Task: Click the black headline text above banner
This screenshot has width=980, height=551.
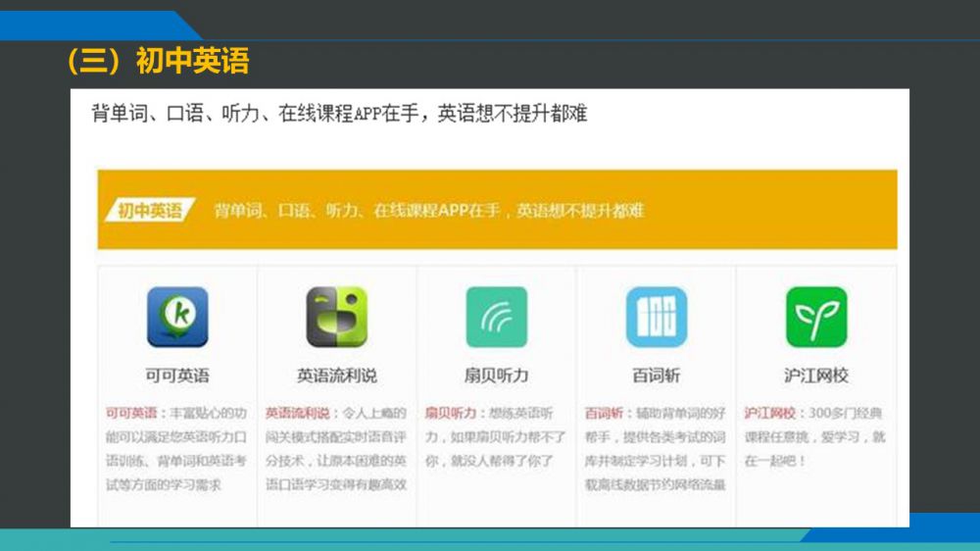Action: point(339,114)
